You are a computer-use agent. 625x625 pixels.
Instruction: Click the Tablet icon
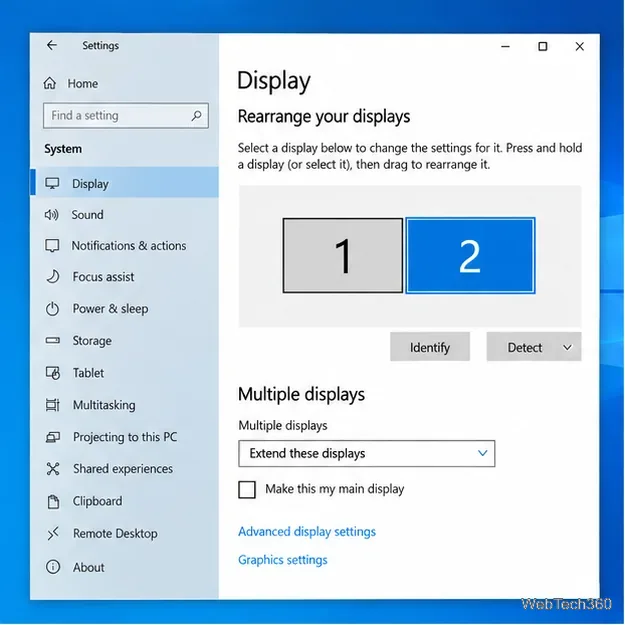point(53,373)
